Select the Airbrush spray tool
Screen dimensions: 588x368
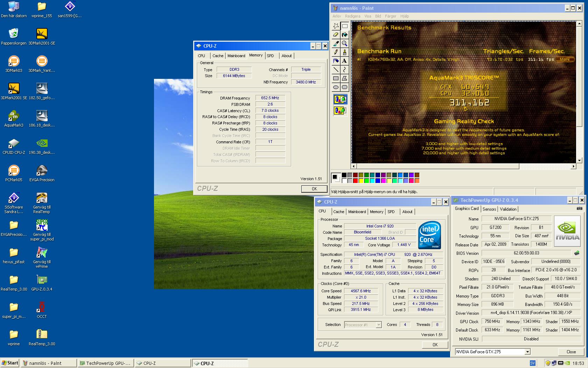(x=336, y=61)
